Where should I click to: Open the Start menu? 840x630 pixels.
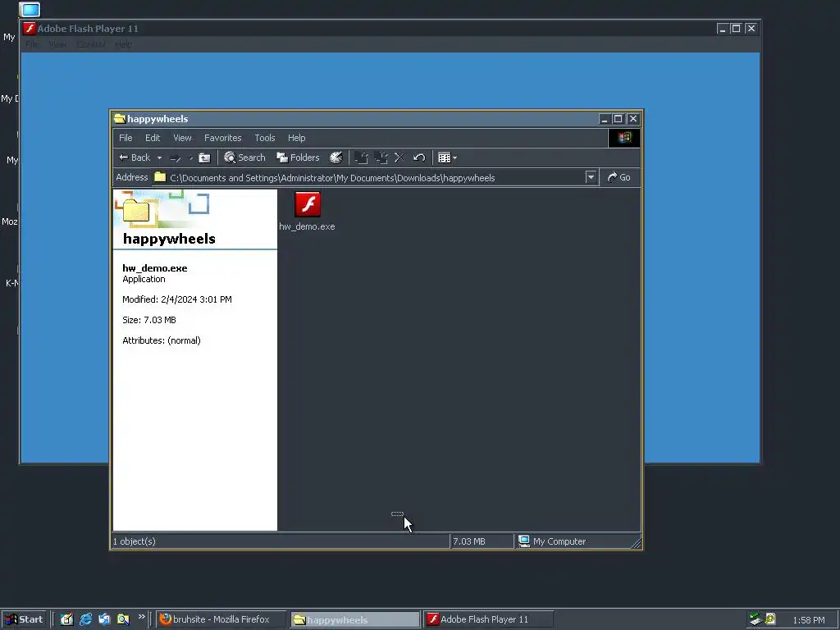pyautogui.click(x=24, y=619)
